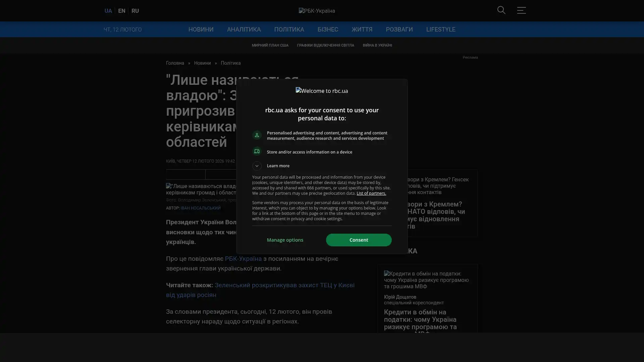Open the ВІЙНА В УКРАЇНІ topic link
The width and height of the screenshot is (644, 362).
point(377,45)
